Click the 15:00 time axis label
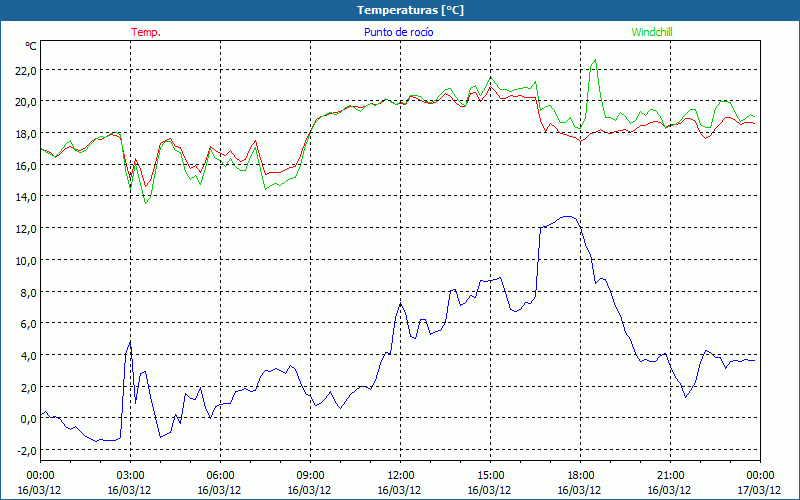 [x=490, y=476]
